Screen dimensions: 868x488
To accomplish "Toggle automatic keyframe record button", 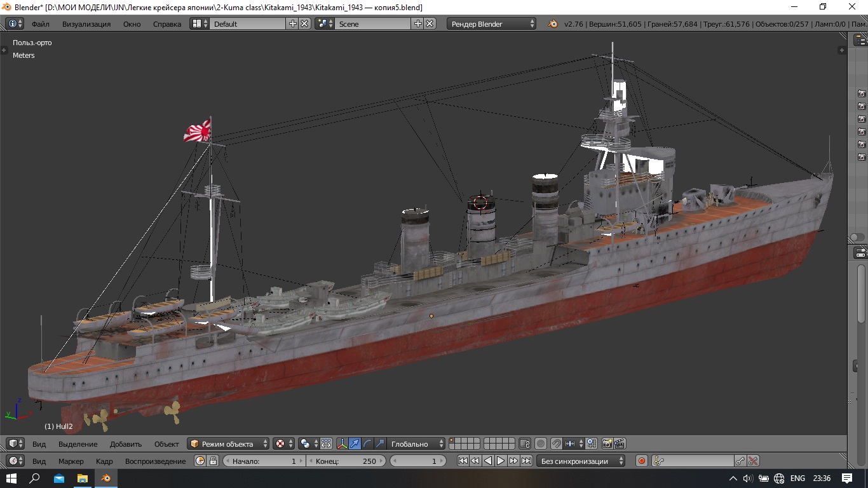I will [x=642, y=461].
